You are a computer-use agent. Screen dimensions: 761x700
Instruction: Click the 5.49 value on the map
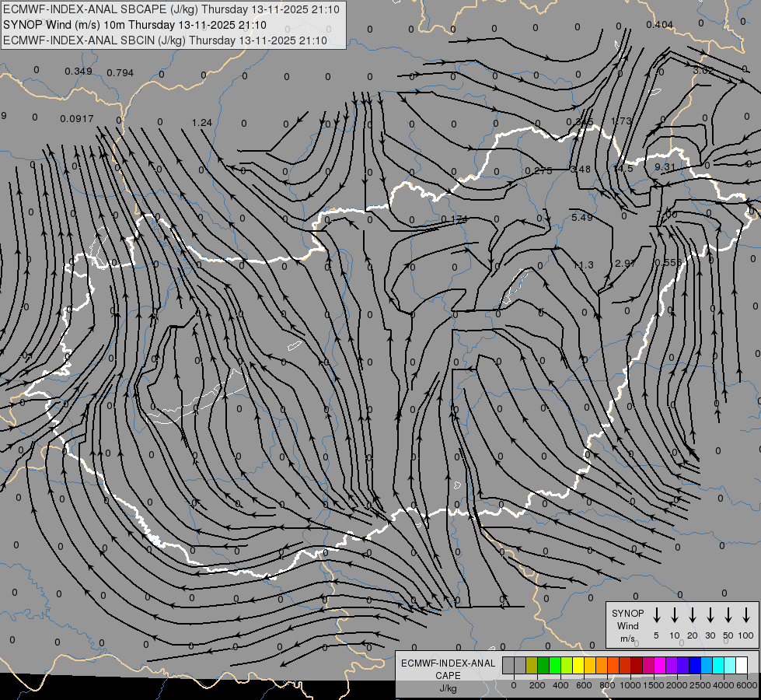point(582,218)
